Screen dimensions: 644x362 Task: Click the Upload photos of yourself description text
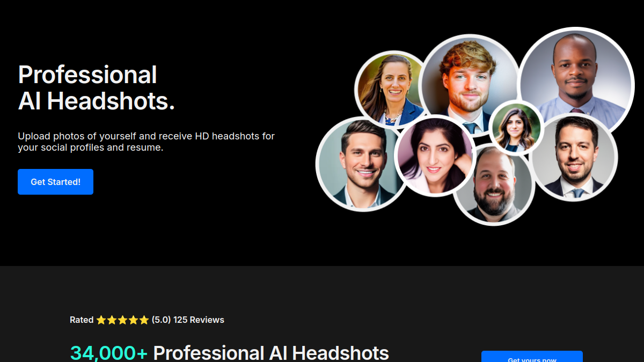pos(146,142)
